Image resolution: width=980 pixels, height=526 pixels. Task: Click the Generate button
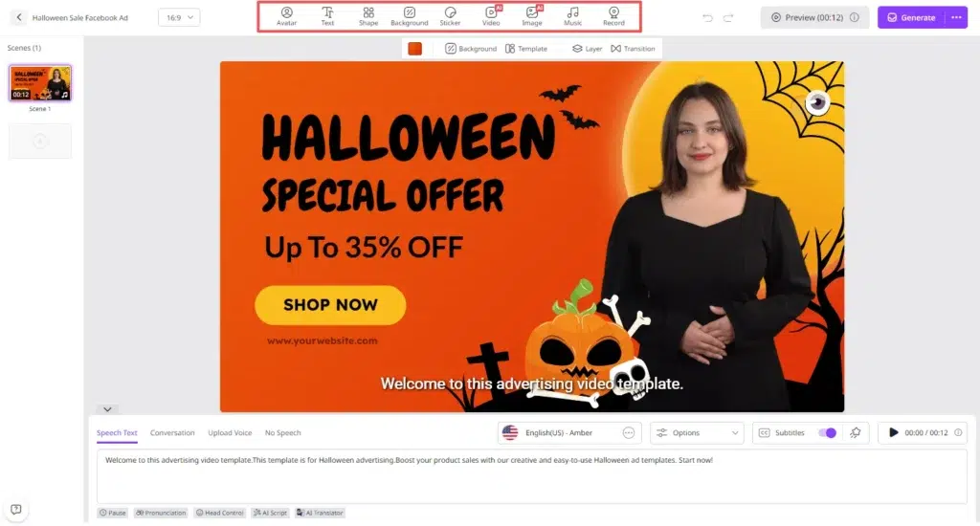click(912, 17)
